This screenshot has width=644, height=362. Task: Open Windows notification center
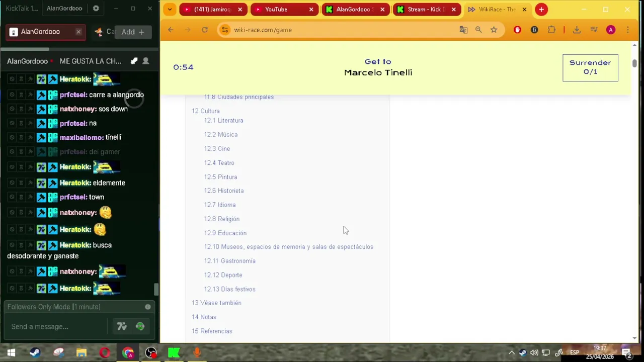pyautogui.click(x=627, y=352)
